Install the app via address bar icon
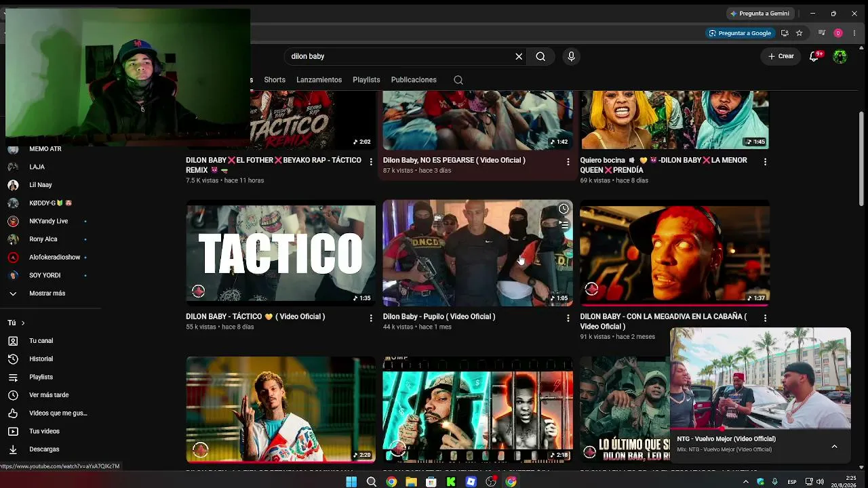Image resolution: width=868 pixels, height=488 pixels. (785, 33)
